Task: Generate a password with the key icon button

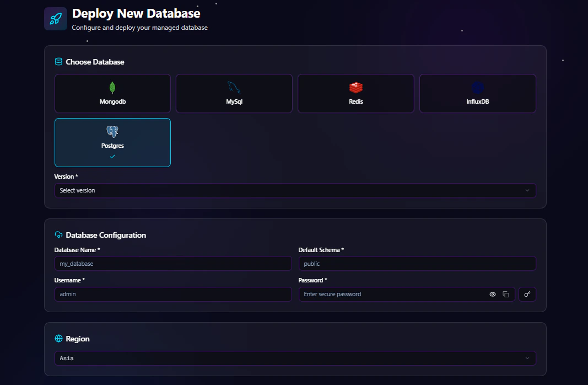Action: pos(527,294)
